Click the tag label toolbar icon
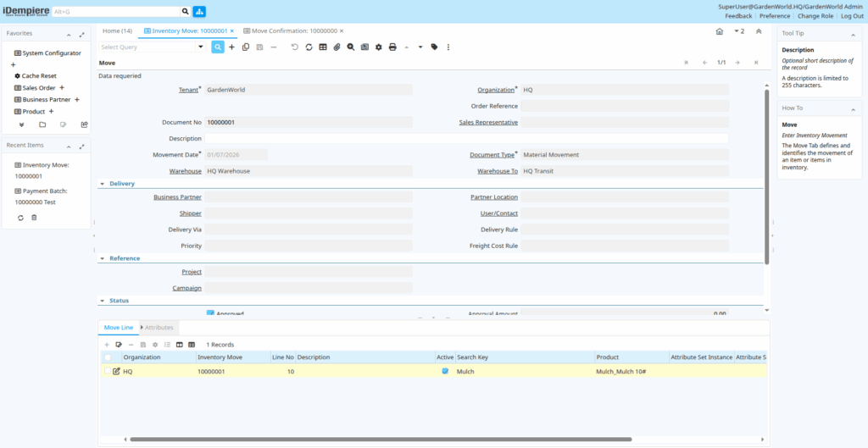The height and width of the screenshot is (448, 868). click(435, 47)
